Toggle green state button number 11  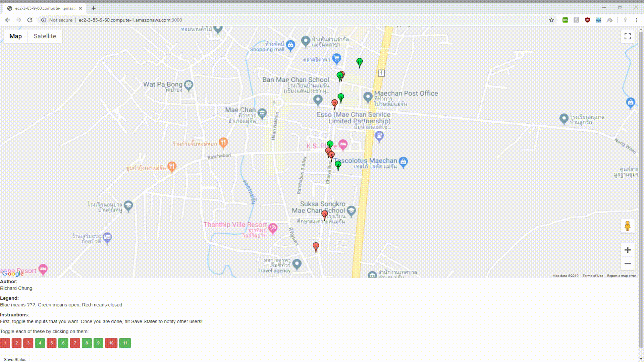pos(125,343)
